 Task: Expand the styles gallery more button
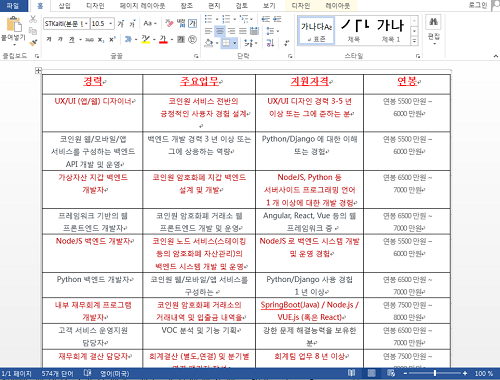pyautogui.click(x=414, y=41)
